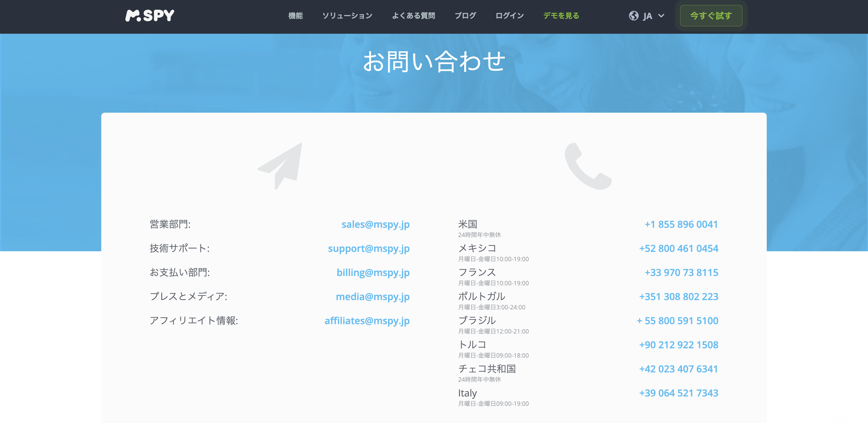This screenshot has height=423, width=868.
Task: Click the アフィリエイト情報: label
Action: [194, 321]
